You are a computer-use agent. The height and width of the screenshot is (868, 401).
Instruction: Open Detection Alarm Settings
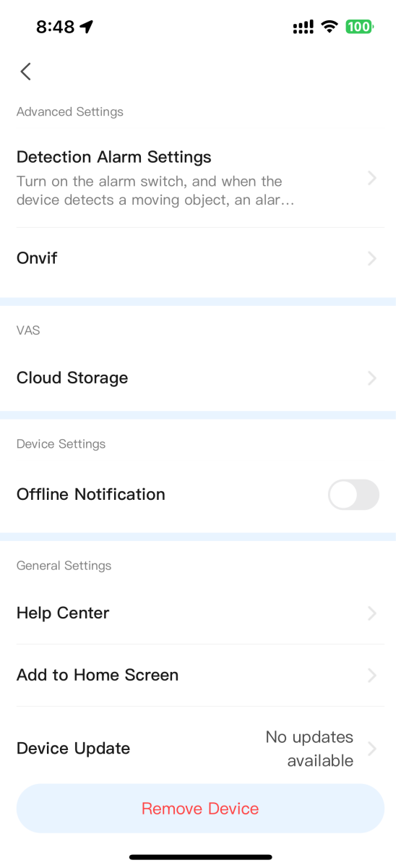(200, 178)
